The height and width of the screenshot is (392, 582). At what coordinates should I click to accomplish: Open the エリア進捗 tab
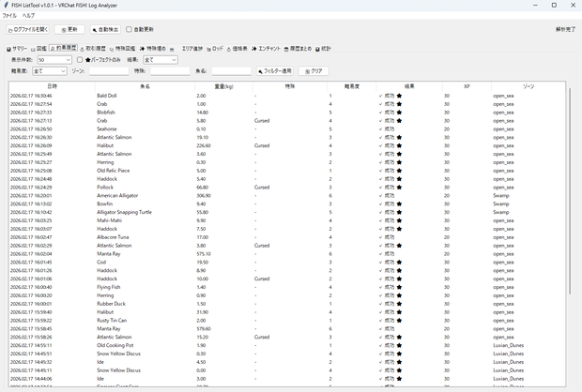(187, 49)
